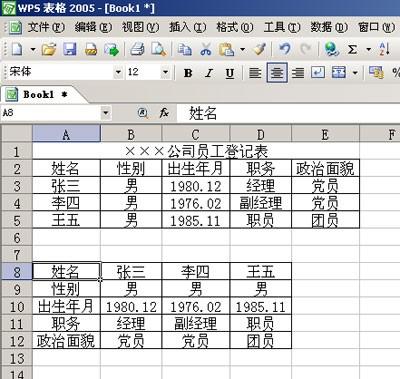Open the 格式(O) menu
This screenshot has height=379, width=400.
(235, 27)
